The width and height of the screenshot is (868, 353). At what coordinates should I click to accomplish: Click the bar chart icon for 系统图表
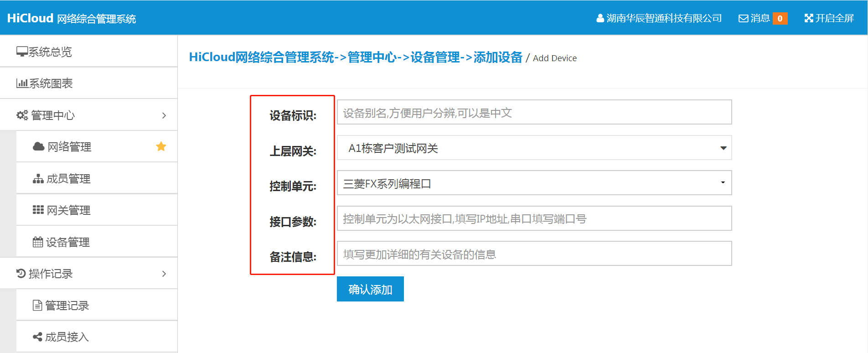click(22, 83)
